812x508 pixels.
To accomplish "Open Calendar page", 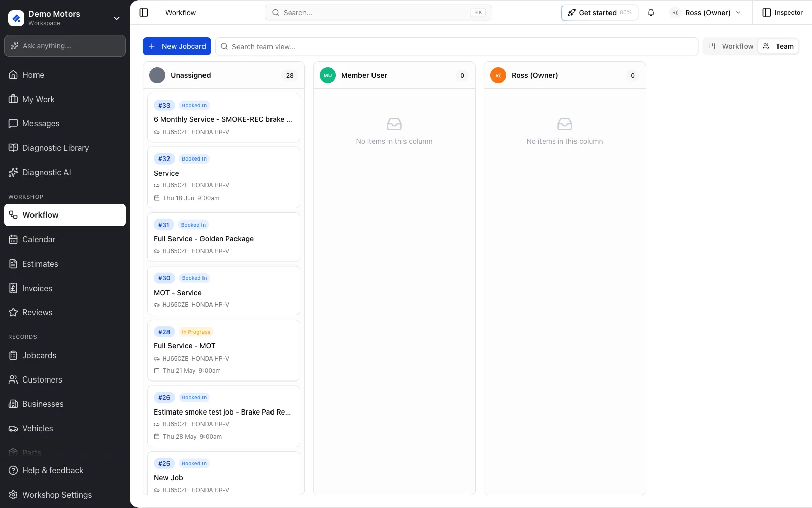I will pyautogui.click(x=65, y=239).
